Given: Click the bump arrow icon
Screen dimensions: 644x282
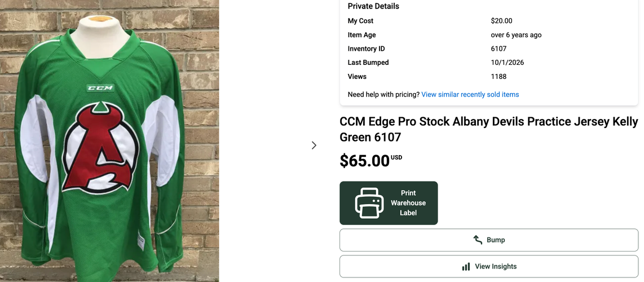Looking at the screenshot, I should coord(478,240).
